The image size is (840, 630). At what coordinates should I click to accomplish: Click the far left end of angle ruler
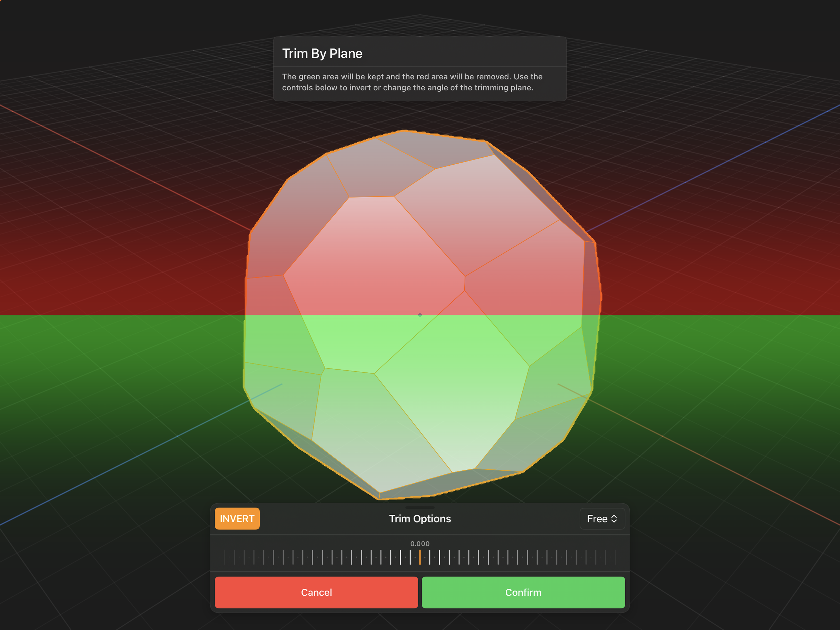pyautogui.click(x=225, y=557)
